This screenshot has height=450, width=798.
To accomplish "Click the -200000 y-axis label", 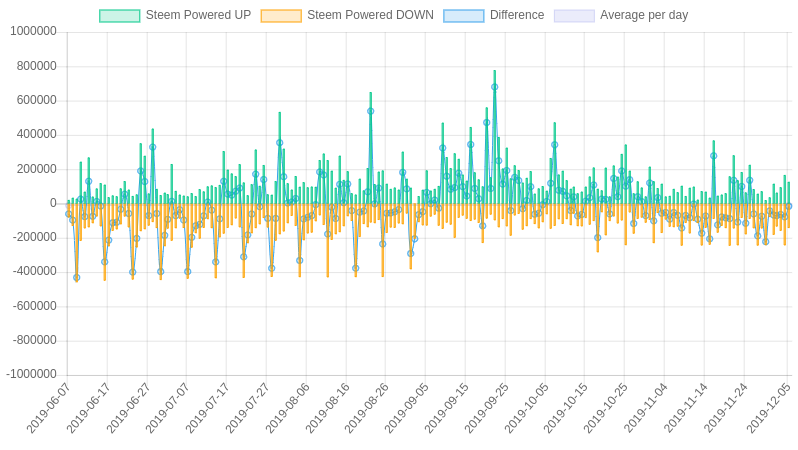I will pos(35,237).
